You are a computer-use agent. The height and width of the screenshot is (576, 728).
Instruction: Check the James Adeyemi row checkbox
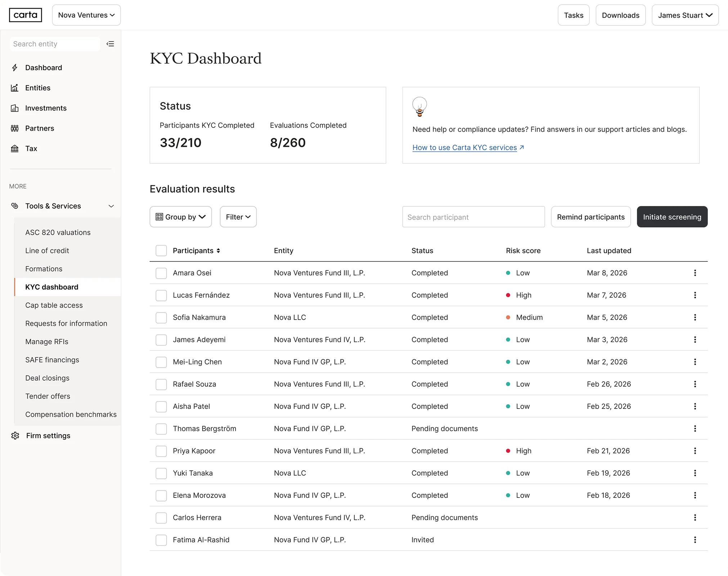(x=161, y=339)
